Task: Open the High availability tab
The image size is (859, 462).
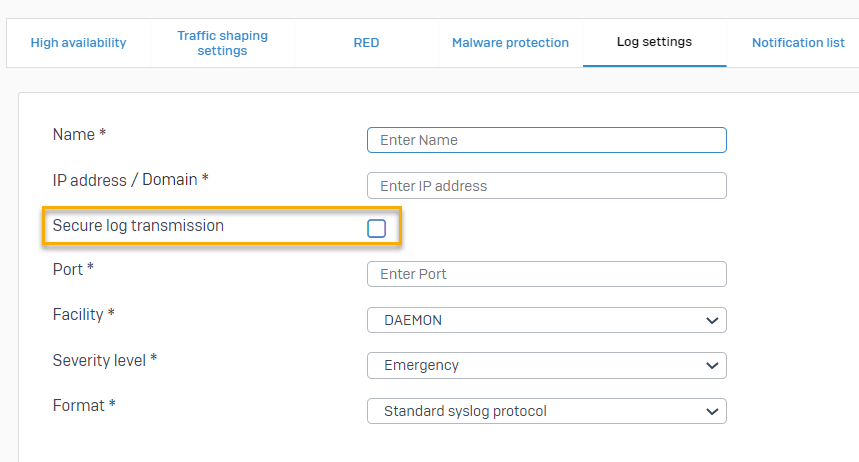Action: tap(78, 43)
